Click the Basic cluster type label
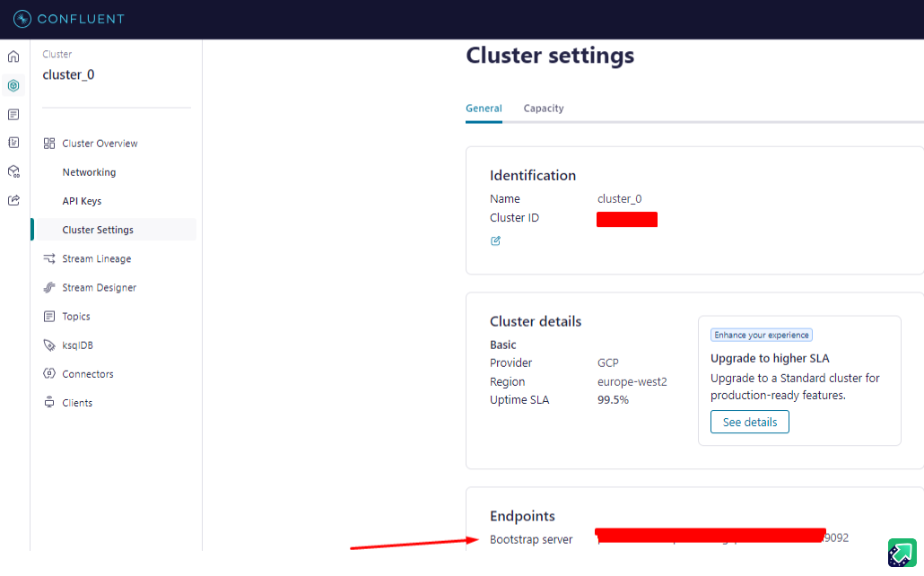Image resolution: width=924 pixels, height=576 pixels. pos(502,345)
